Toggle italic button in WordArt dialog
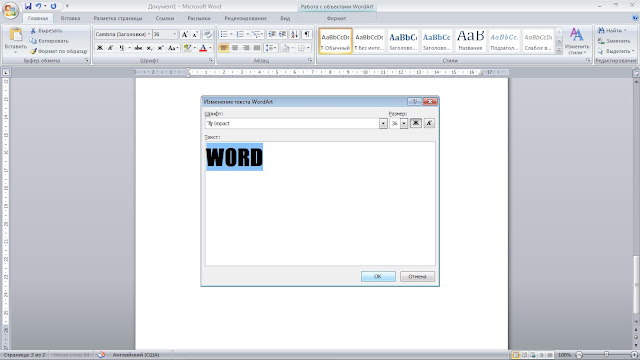 point(429,123)
